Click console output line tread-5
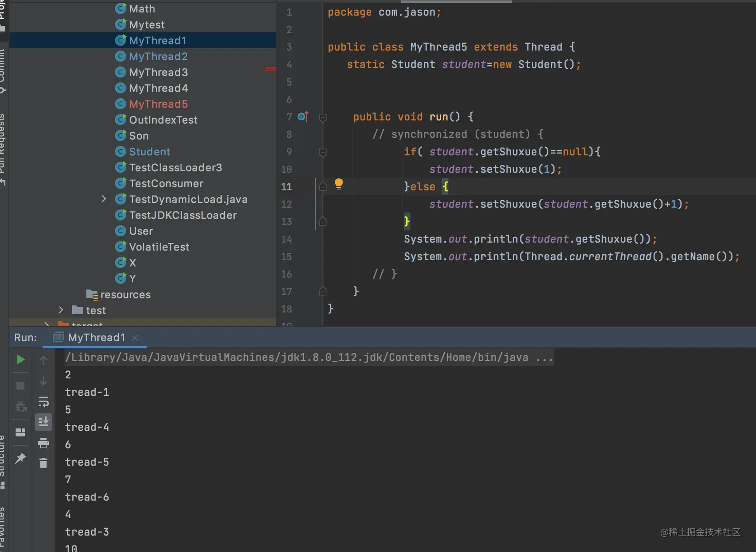The width and height of the screenshot is (756, 552). point(87,462)
